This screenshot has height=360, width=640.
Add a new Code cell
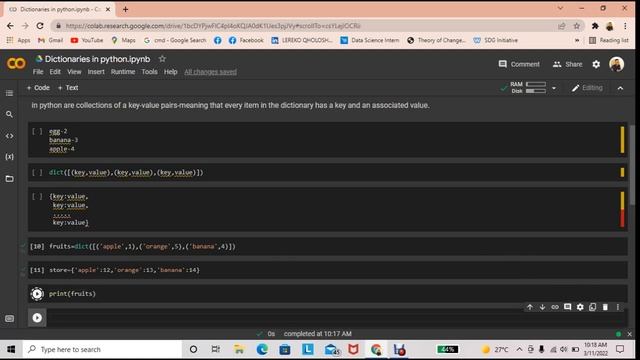[38, 88]
